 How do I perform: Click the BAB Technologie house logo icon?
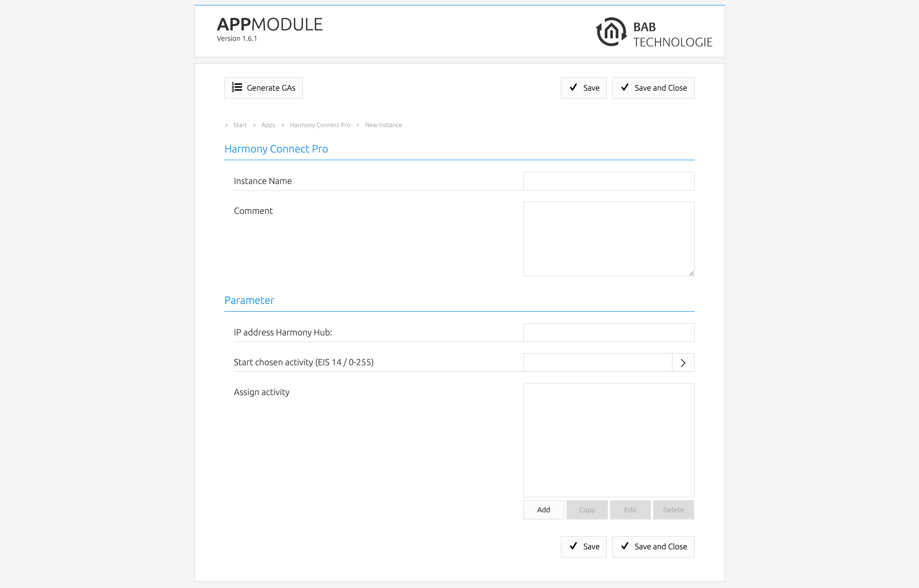tap(611, 32)
